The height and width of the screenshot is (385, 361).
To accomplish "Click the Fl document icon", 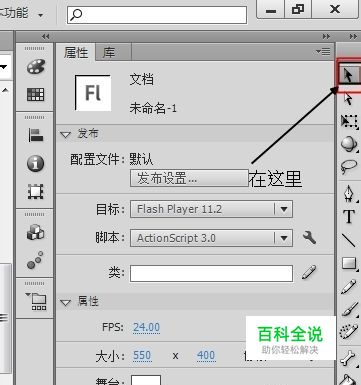I will tap(93, 93).
